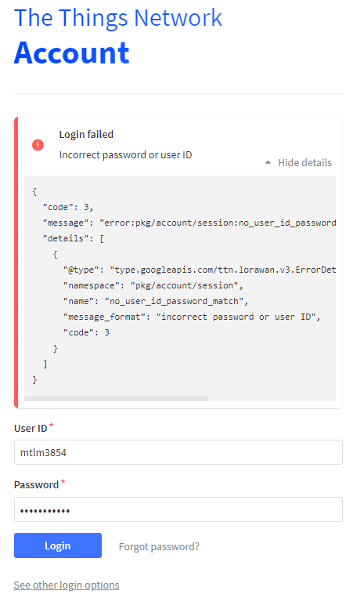Click the User ID label
364x598 pixels.
pos(31,428)
